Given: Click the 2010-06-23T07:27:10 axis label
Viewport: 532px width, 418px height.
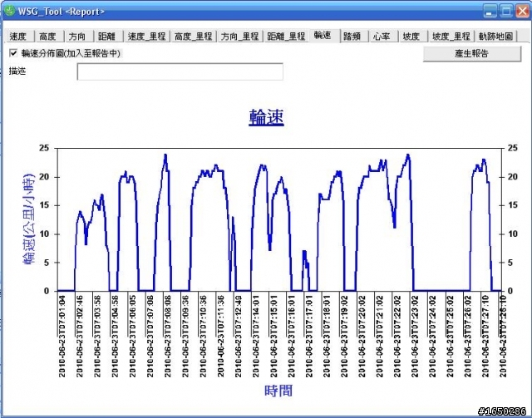Looking at the screenshot, I should [x=485, y=336].
